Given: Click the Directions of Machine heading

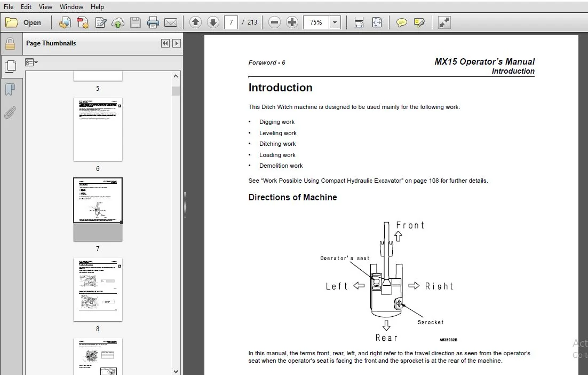Looking at the screenshot, I should (292, 198).
